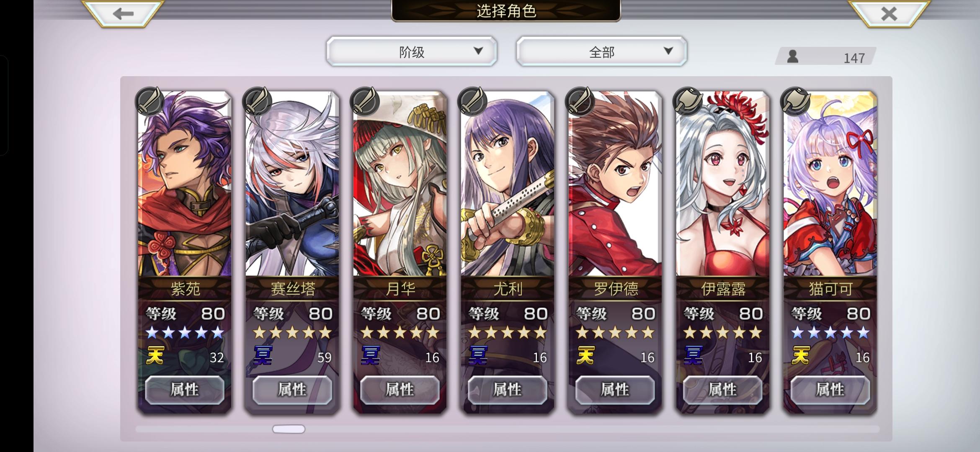Image resolution: width=980 pixels, height=452 pixels.
Task: Select character 罗伊德 portrait
Action: (x=615, y=183)
